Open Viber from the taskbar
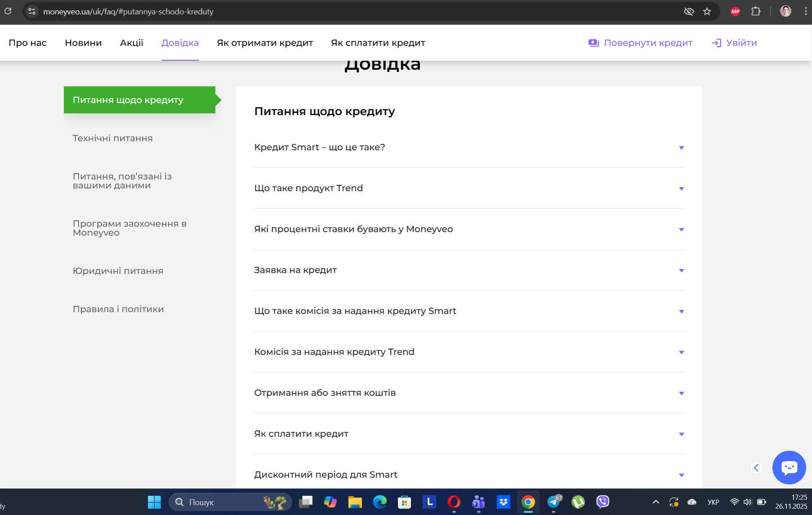The width and height of the screenshot is (812, 515). [602, 502]
